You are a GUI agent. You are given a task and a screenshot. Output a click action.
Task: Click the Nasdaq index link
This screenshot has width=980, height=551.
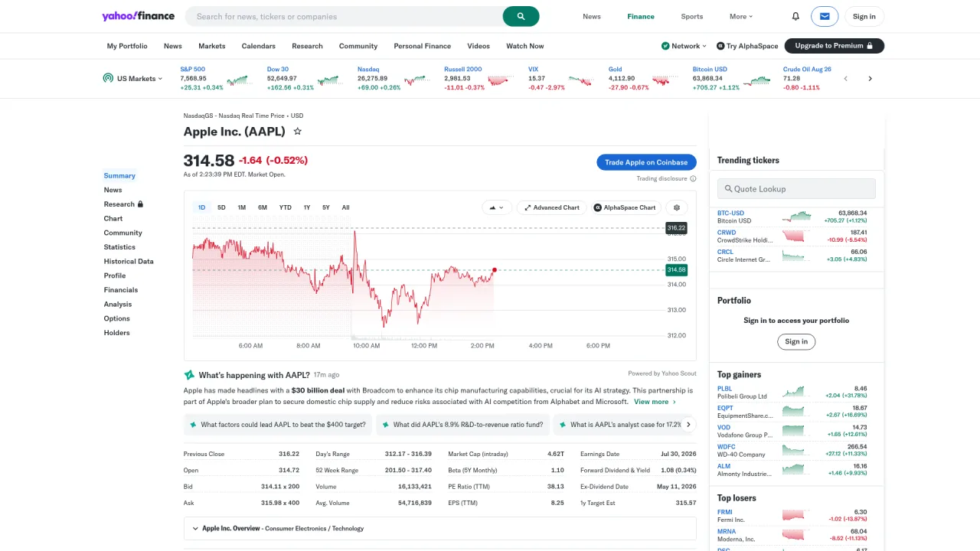click(368, 69)
